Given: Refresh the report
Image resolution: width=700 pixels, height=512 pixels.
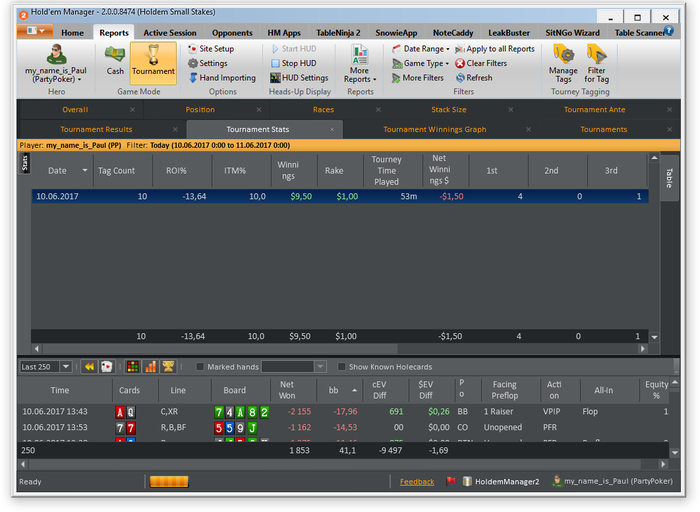Looking at the screenshot, I should 474,78.
